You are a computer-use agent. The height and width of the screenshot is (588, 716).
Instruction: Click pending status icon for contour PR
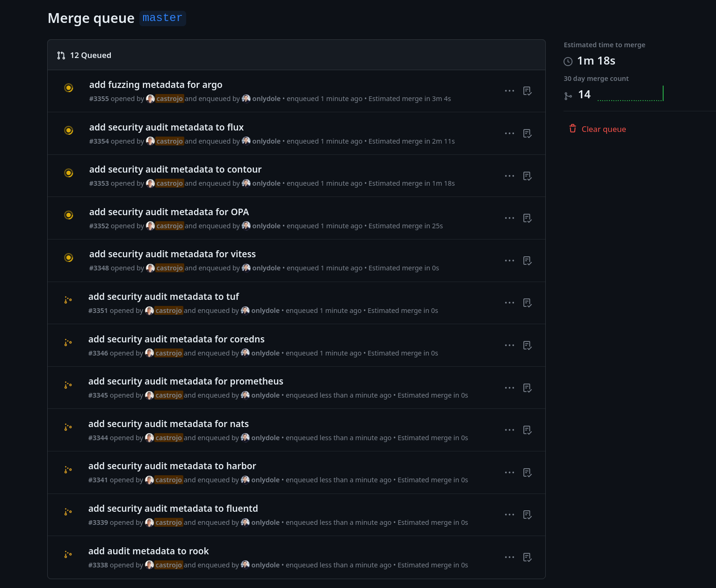[69, 173]
